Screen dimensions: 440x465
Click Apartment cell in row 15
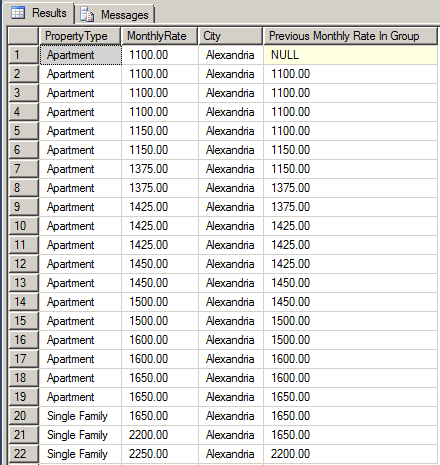pyautogui.click(x=80, y=321)
